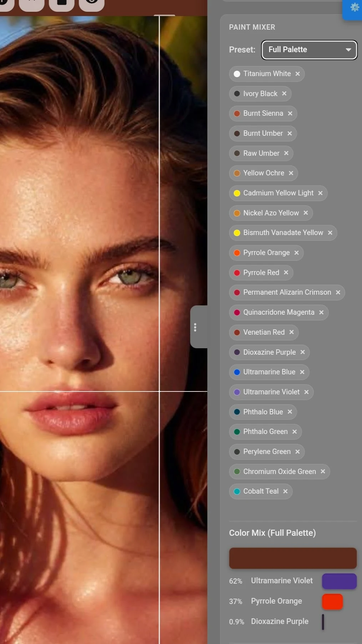Click the 'Cobalt Teal' chip label
This screenshot has width=362, height=644.
(261, 491)
